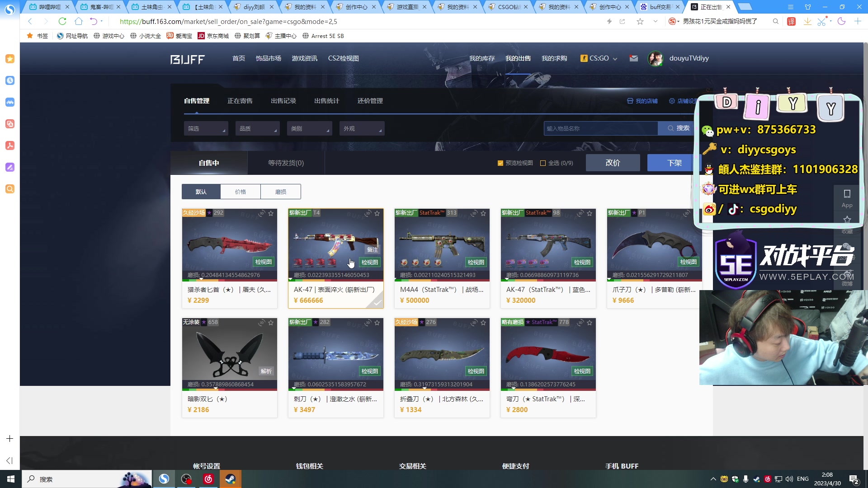Switch to the 正在寄售 tab

(x=240, y=101)
